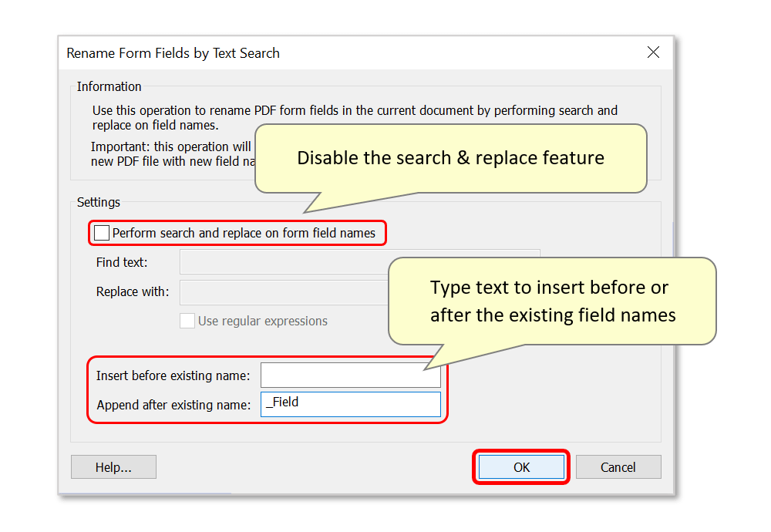This screenshot has width=771, height=532.
Task: Check the "Use regular expressions" option
Action: pyautogui.click(x=187, y=321)
